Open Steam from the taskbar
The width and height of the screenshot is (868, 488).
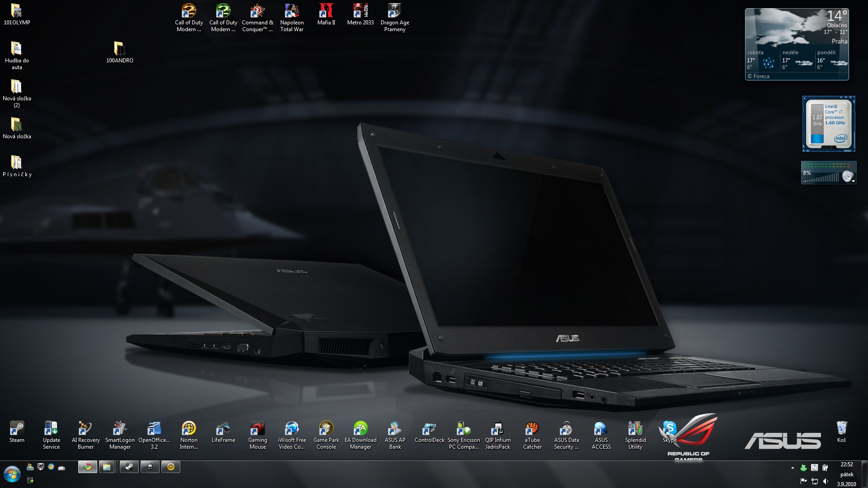click(x=129, y=467)
